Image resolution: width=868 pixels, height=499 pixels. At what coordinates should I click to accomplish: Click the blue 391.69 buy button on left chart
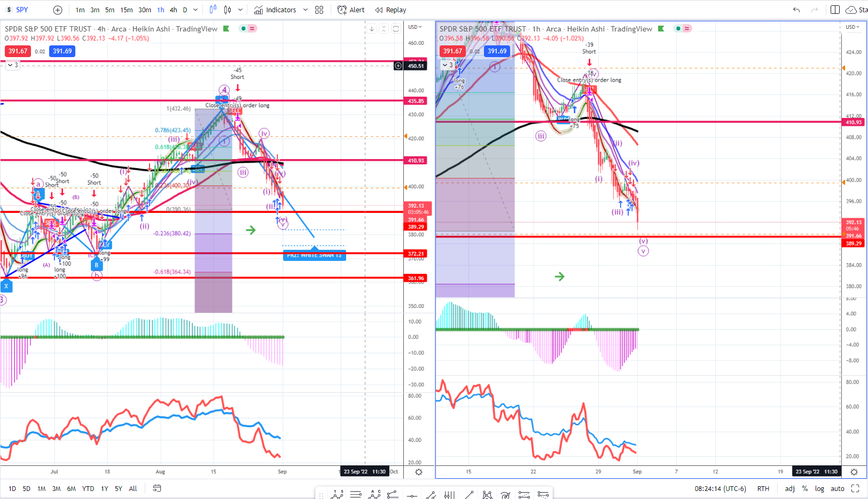coord(62,51)
